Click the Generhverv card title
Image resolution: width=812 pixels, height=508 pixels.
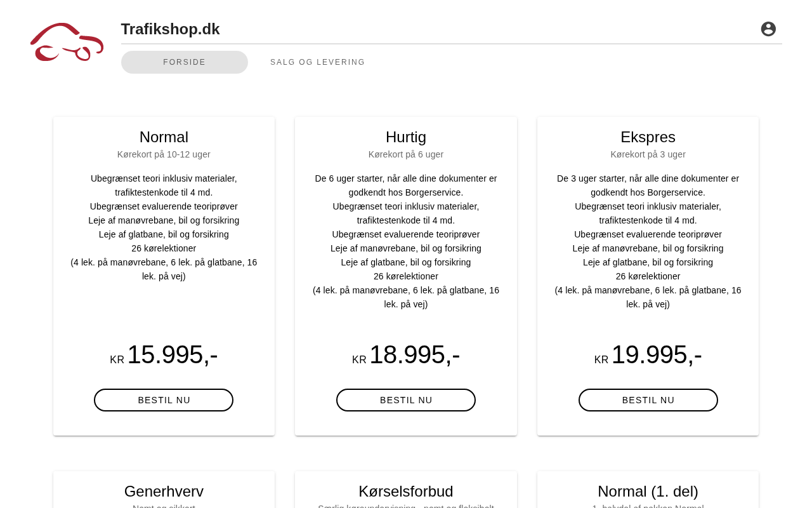click(x=164, y=491)
